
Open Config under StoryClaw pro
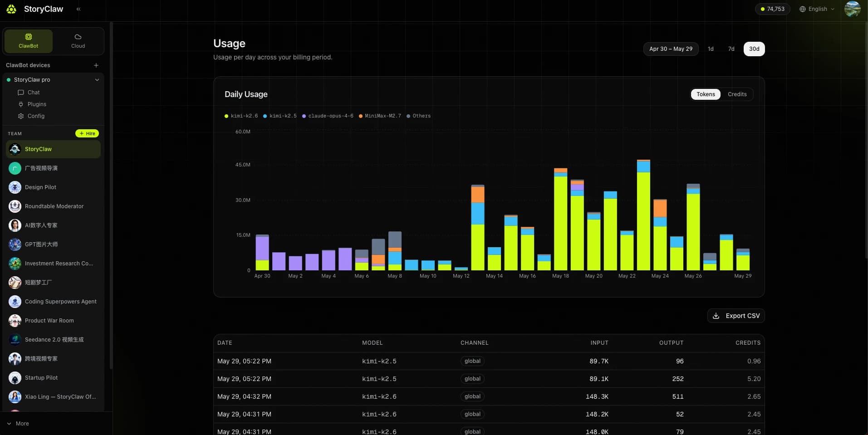(36, 116)
